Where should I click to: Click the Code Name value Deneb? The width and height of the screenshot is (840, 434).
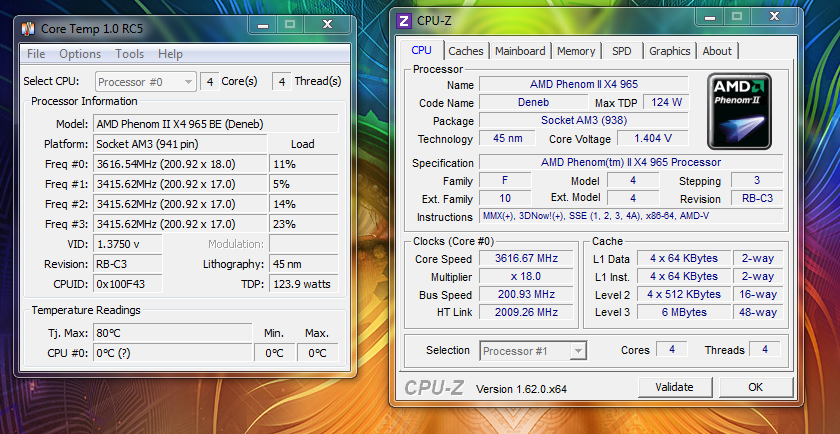tap(533, 102)
